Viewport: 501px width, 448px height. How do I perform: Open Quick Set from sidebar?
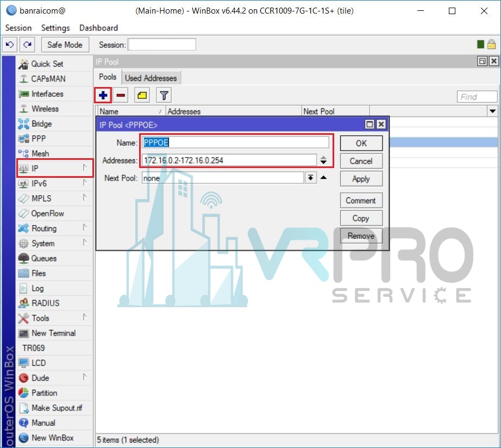click(x=54, y=64)
